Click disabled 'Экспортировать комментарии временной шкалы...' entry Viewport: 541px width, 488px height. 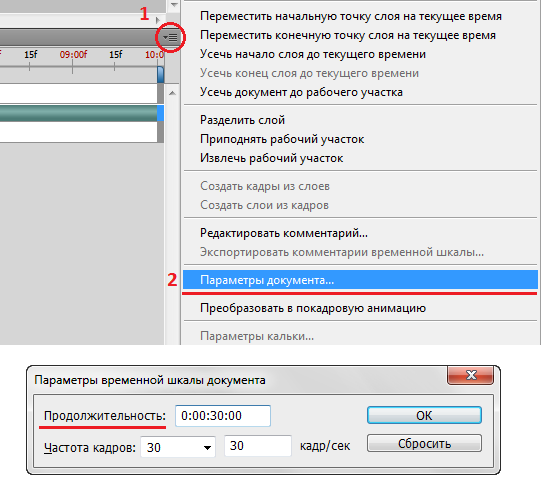pyautogui.click(x=342, y=252)
